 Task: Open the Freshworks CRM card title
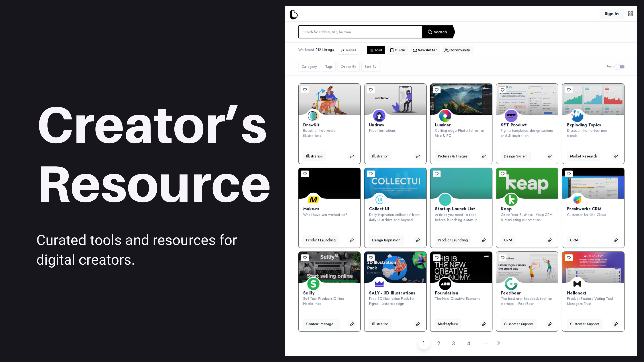(x=584, y=209)
